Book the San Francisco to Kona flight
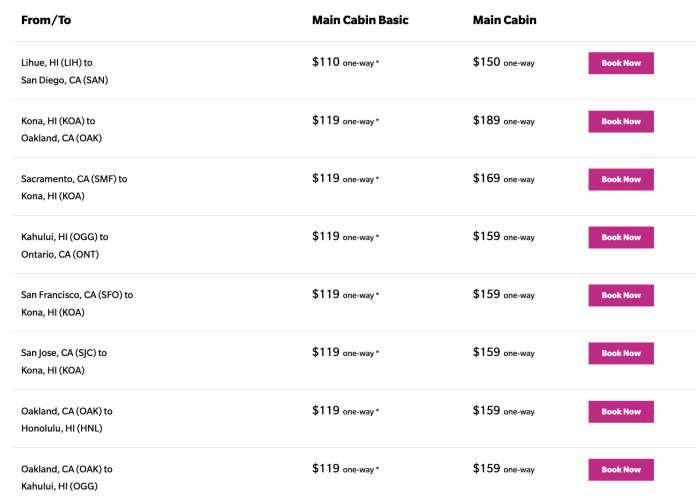The height and width of the screenshot is (504, 700). click(620, 295)
